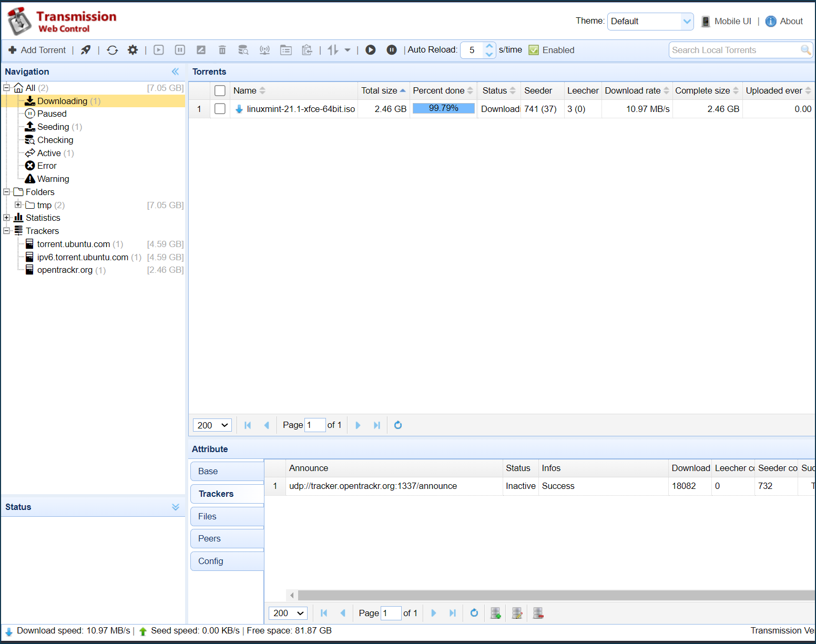Open settings gear icon in toolbar
This screenshot has height=644, width=816.
coord(133,50)
